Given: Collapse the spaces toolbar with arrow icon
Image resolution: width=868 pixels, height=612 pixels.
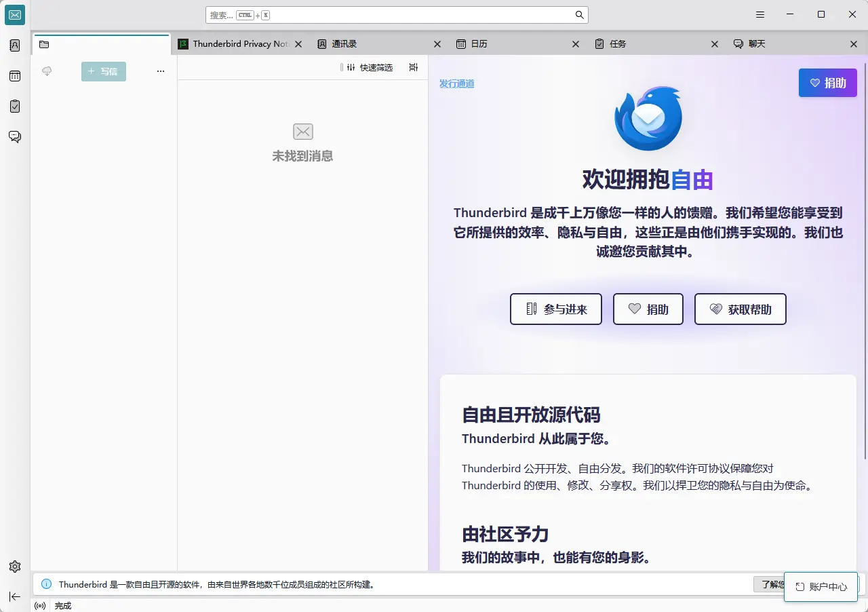Looking at the screenshot, I should [15, 596].
